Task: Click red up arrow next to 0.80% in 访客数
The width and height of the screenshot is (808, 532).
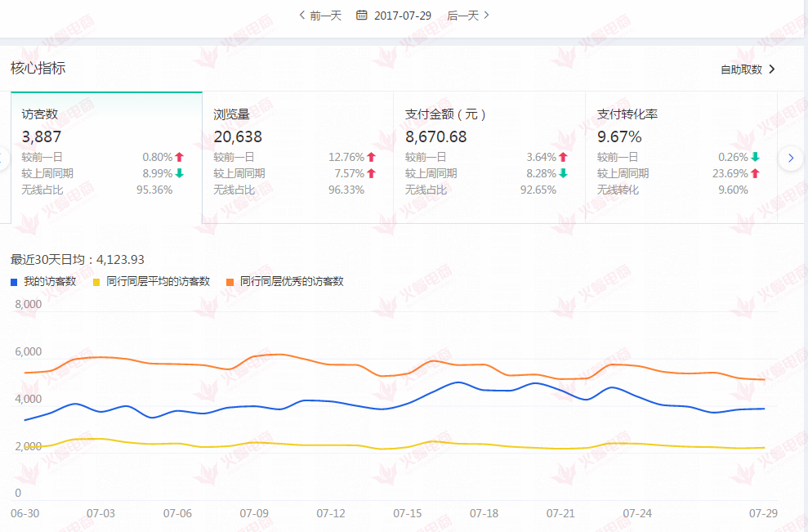Action: click(x=180, y=157)
